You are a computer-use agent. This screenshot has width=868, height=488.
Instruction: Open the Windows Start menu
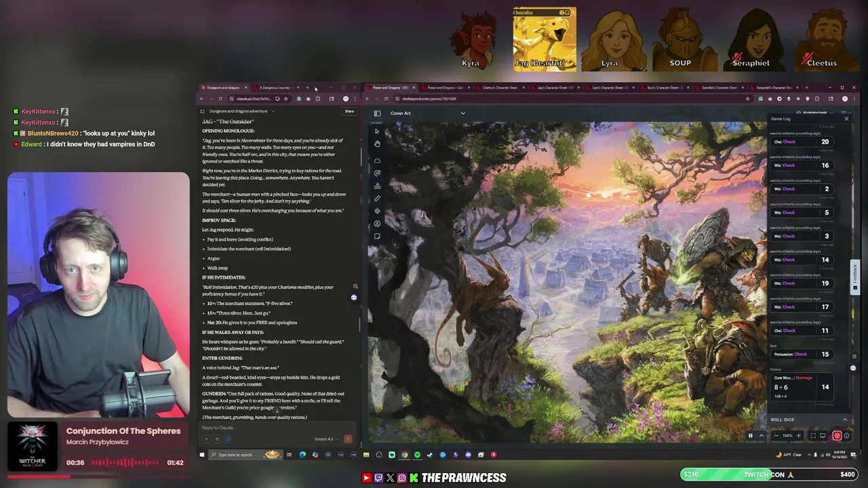pos(202,455)
